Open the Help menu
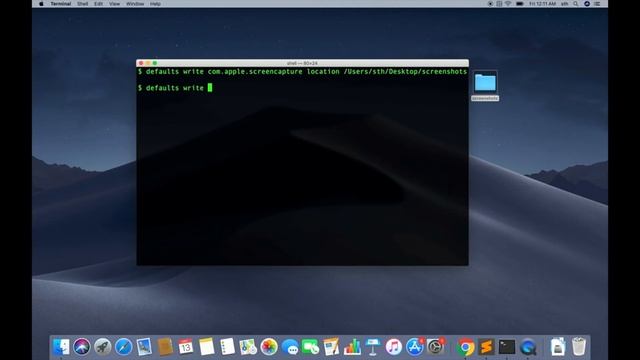 point(155,4)
